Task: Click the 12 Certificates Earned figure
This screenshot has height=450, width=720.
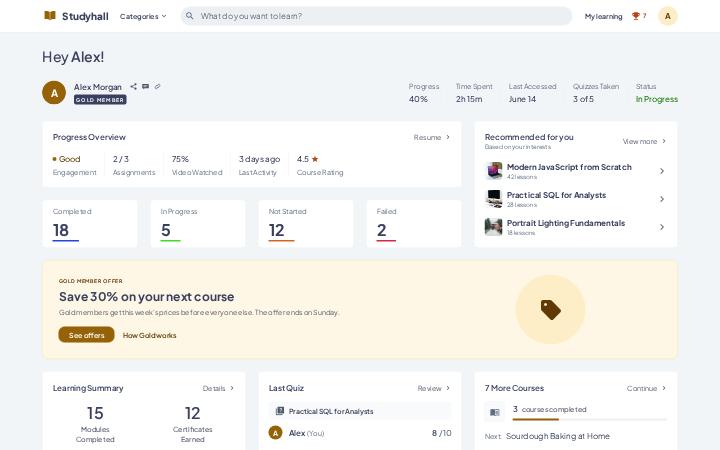Action: [x=192, y=413]
